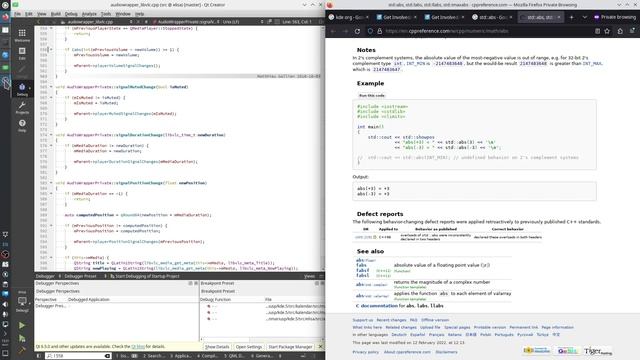Collapse the signalPositionChange function fold

(51, 183)
